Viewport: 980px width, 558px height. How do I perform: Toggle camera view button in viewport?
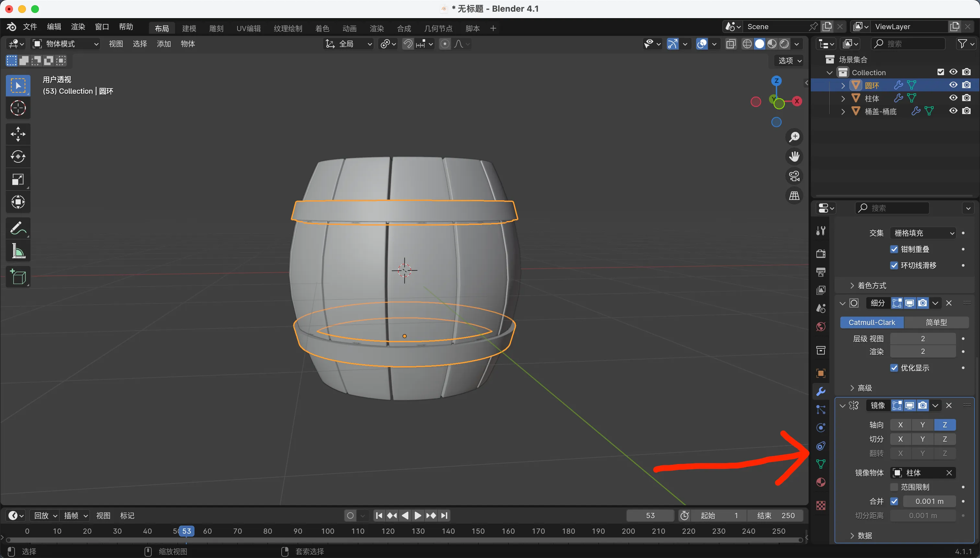coord(794,176)
